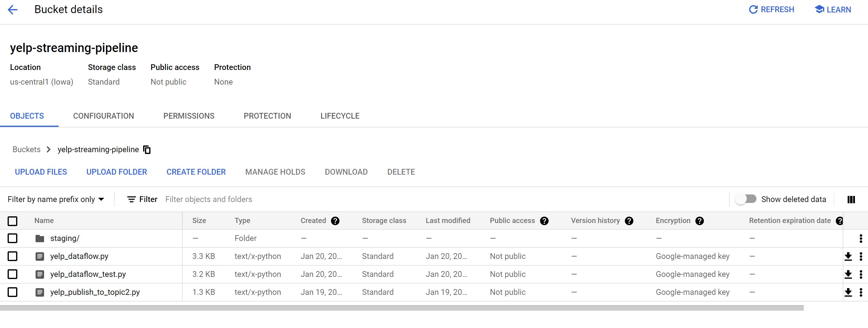Open help for Retention expiration date
Screen dimensions: 868x328
coord(839,221)
